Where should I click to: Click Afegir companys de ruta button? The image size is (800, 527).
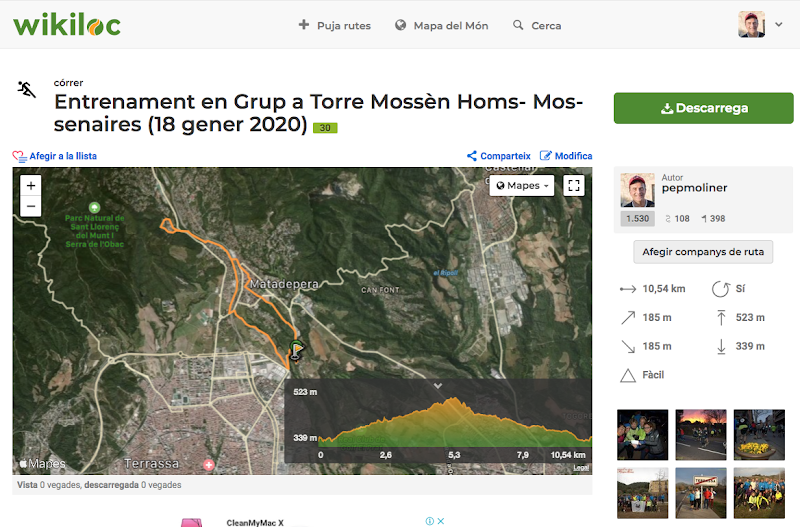703,252
